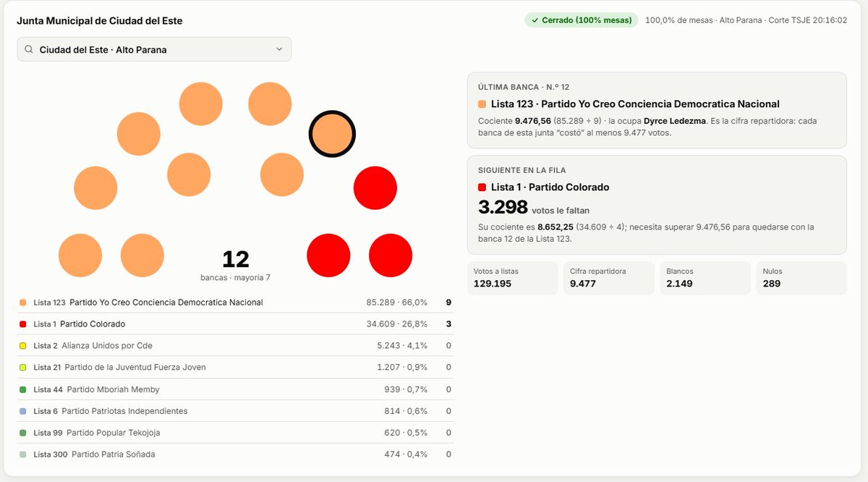Click the 3.298 votes missing figure

503,207
